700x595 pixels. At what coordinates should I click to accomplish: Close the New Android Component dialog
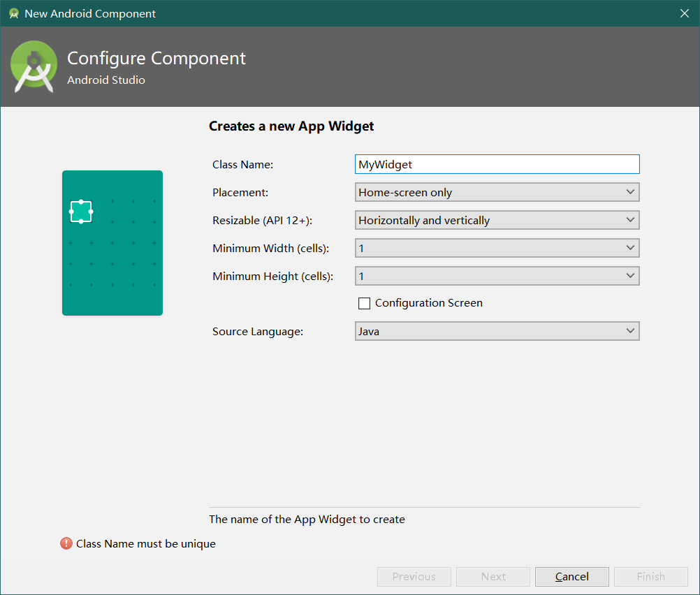click(685, 13)
